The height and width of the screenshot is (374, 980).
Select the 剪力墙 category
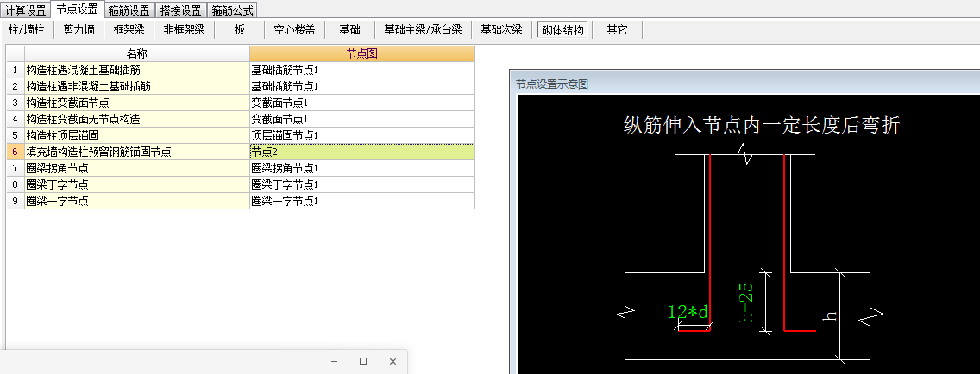[79, 29]
